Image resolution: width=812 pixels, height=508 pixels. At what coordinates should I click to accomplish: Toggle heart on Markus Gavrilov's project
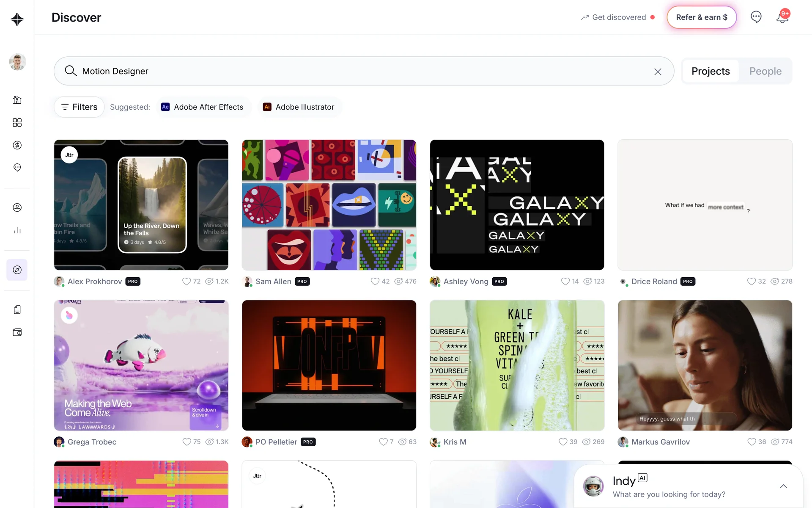(x=751, y=442)
